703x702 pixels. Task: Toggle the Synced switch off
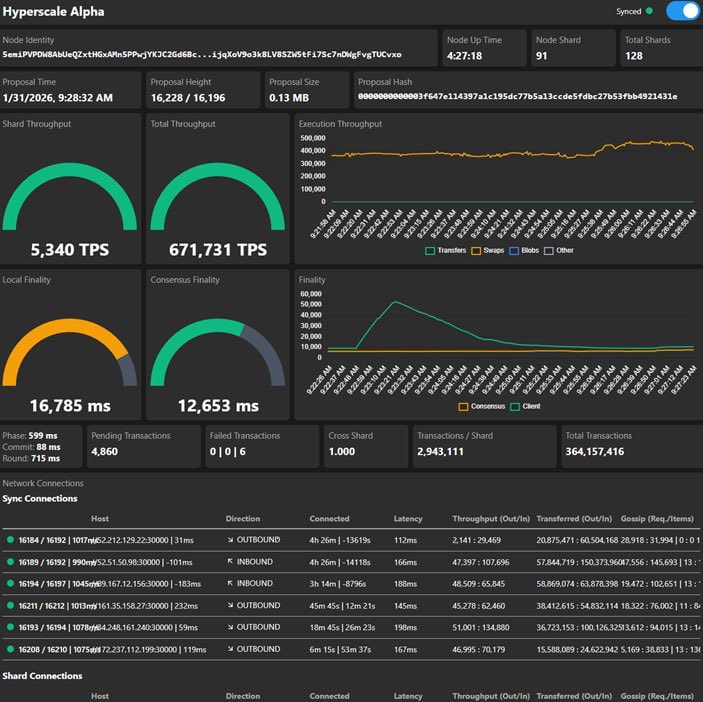point(683,11)
